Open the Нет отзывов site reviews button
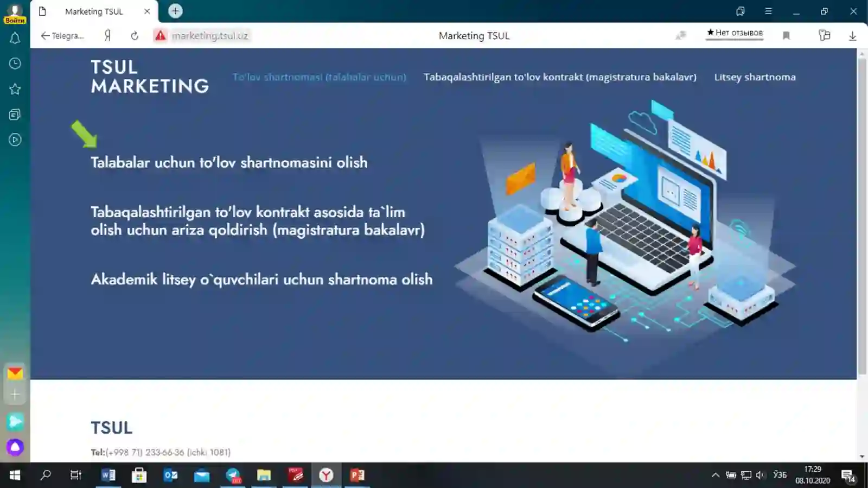 tap(735, 34)
